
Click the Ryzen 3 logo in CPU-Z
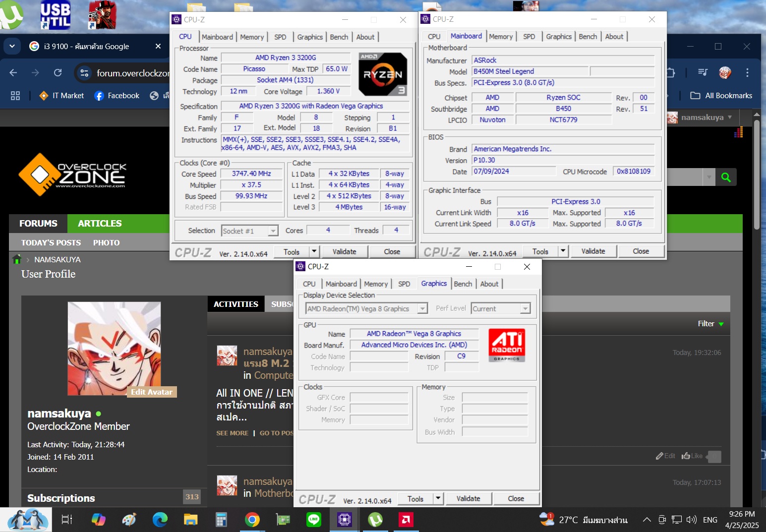pyautogui.click(x=383, y=74)
